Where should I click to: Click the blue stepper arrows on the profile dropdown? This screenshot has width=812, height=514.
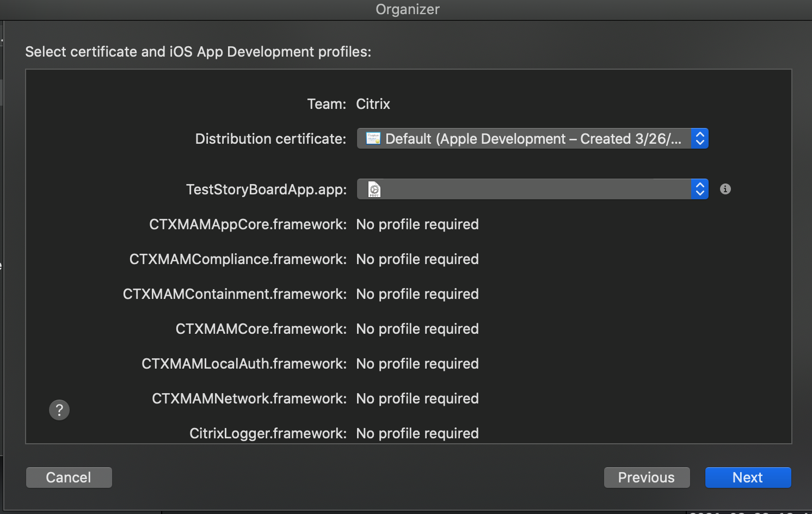tap(700, 189)
